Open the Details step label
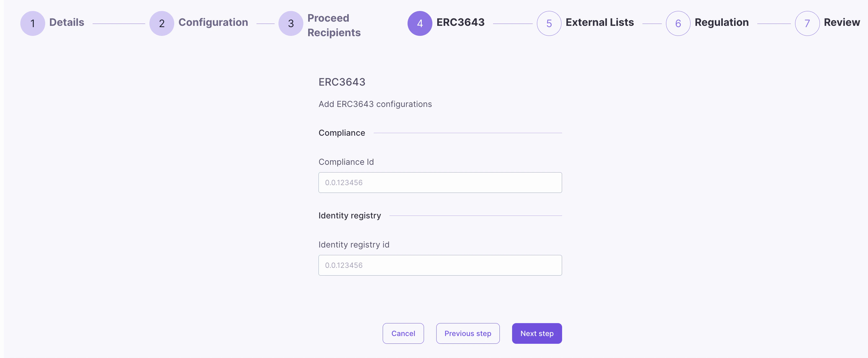Screen dimensions: 868x358 tap(67, 22)
